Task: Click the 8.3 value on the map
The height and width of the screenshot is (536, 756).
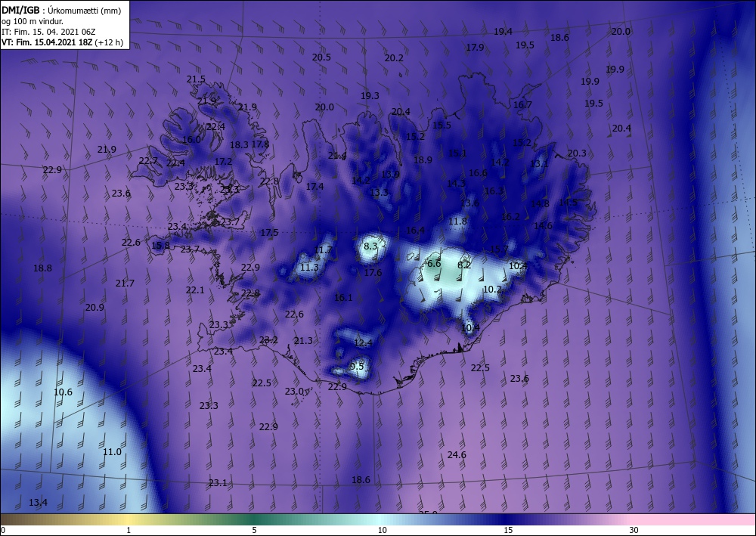Action: tap(370, 246)
